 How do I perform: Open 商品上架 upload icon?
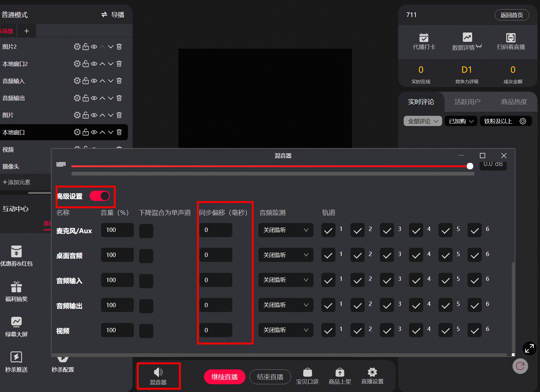(x=340, y=372)
